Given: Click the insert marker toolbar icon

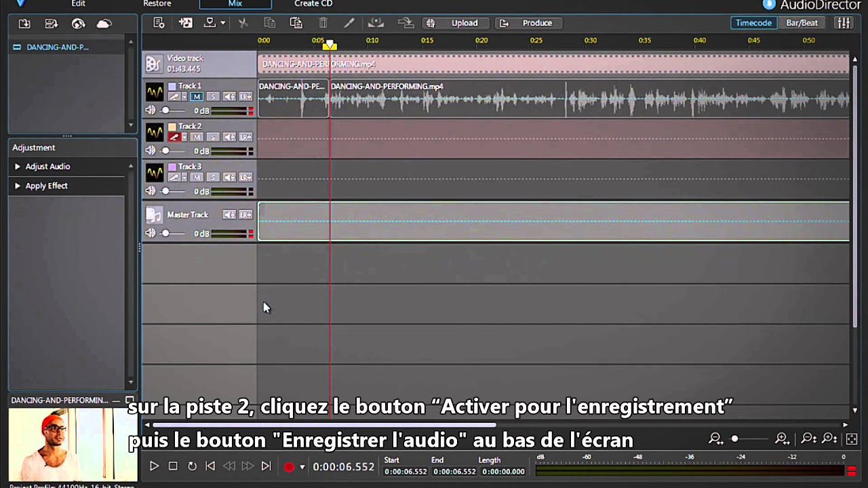Looking at the screenshot, I should pyautogui.click(x=210, y=23).
